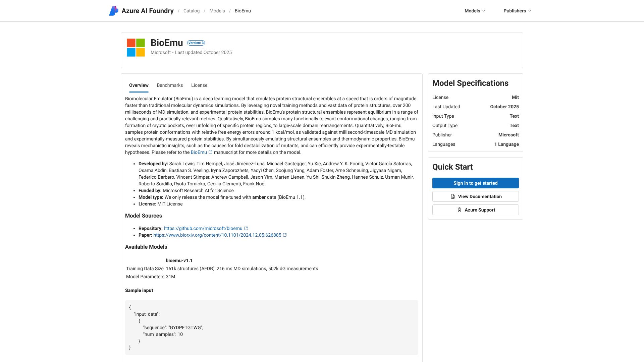Switch to the Benchmarks tab

[170, 85]
